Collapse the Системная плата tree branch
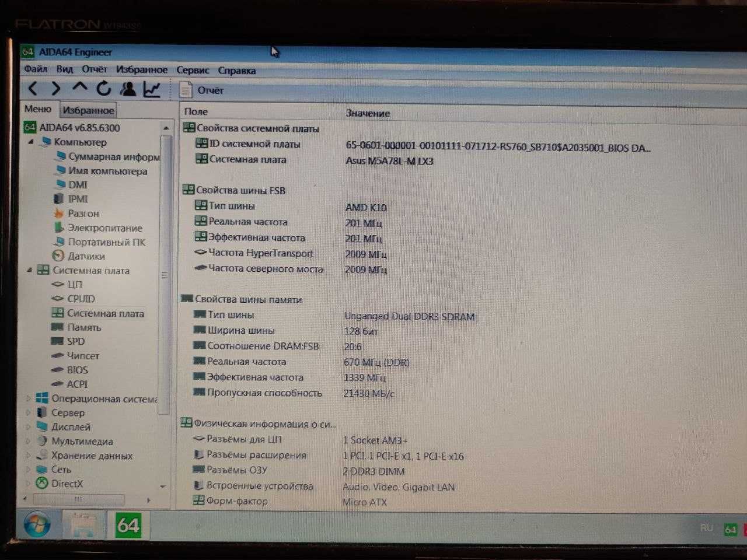 pyautogui.click(x=30, y=270)
